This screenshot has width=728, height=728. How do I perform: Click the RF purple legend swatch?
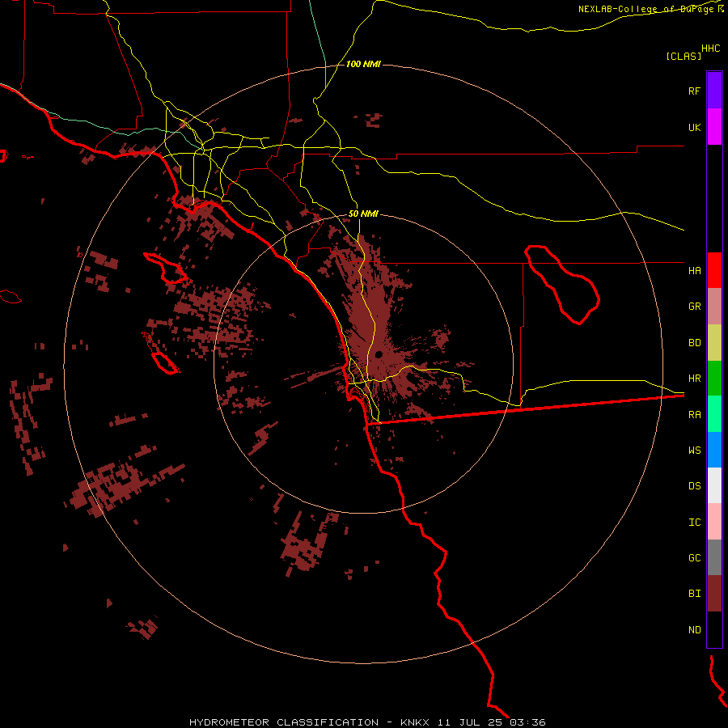(x=714, y=91)
